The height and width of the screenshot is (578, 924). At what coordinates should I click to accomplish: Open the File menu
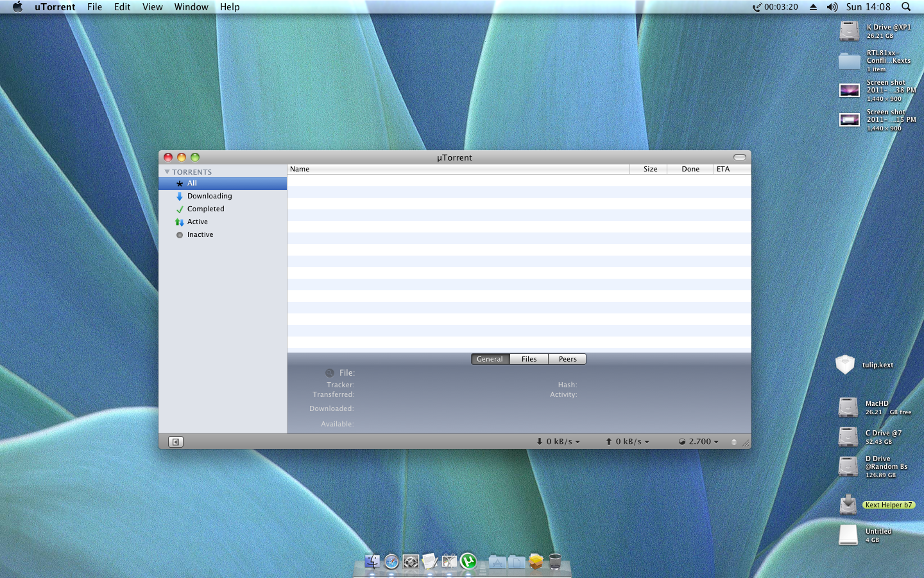coord(94,7)
